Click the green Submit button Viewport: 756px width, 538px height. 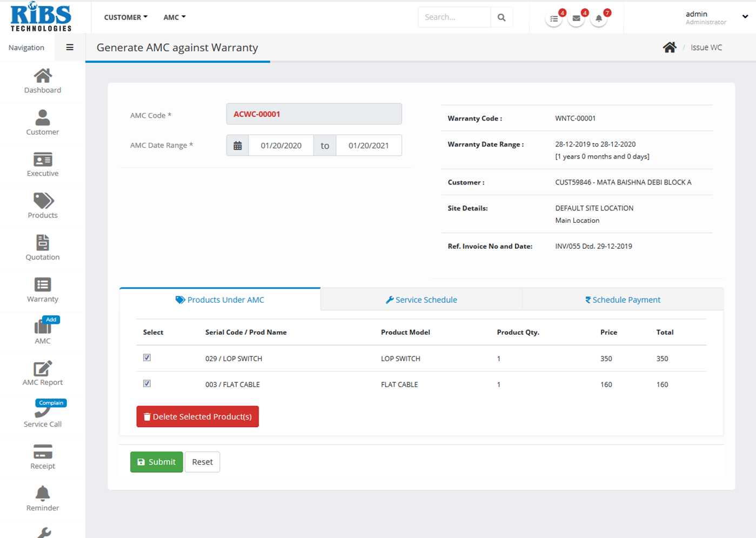pyautogui.click(x=156, y=462)
